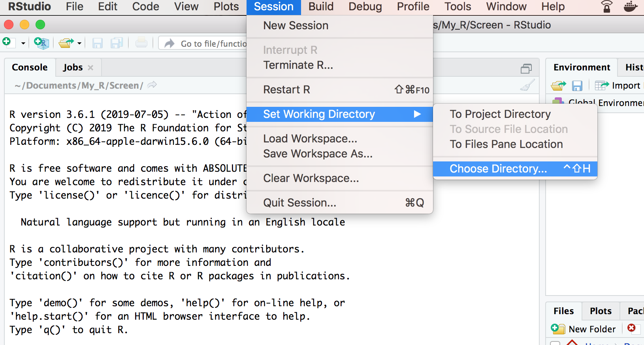This screenshot has height=345, width=644.
Task: Click the maximize console pane icon
Action: [526, 69]
